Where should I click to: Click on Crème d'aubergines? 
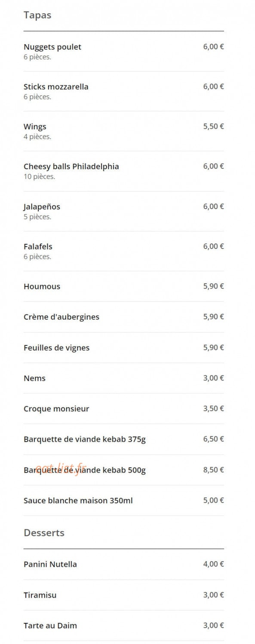tap(124, 317)
